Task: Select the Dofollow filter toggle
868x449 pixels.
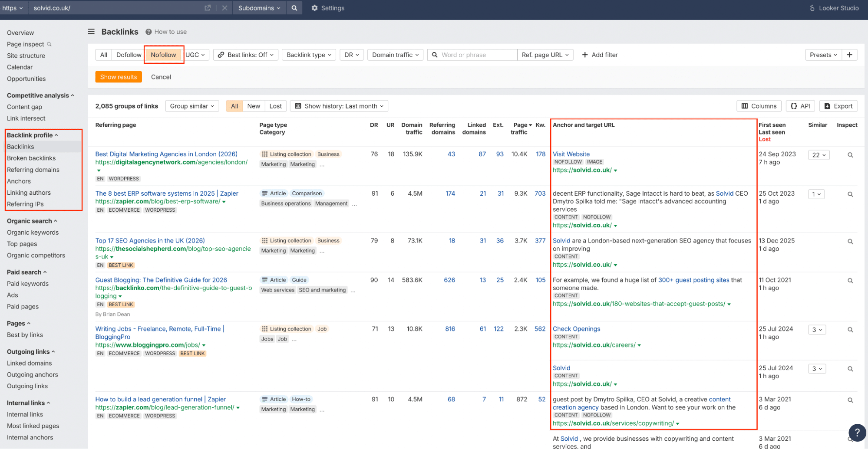Action: 129,55
